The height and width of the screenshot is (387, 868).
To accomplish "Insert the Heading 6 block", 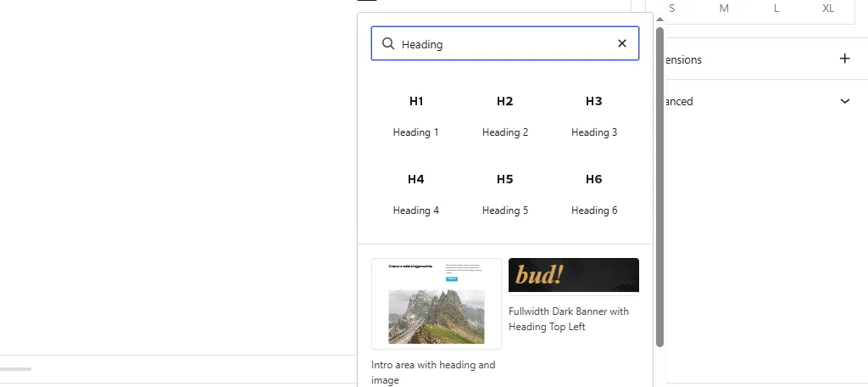I will pyautogui.click(x=594, y=194).
